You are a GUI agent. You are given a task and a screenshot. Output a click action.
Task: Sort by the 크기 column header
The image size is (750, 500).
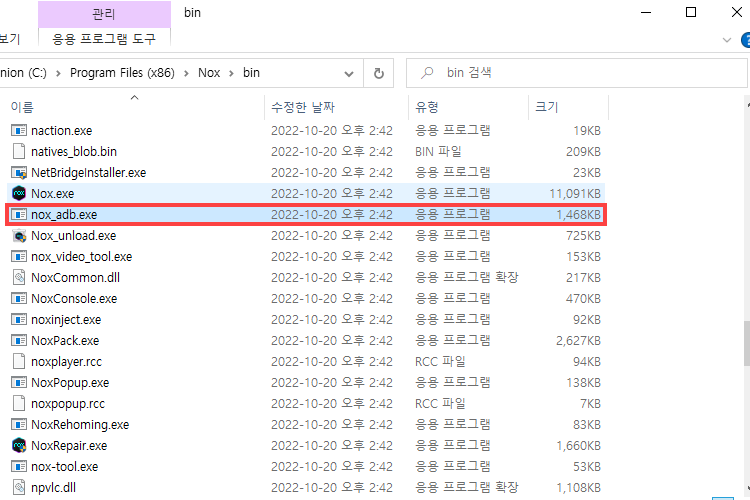coord(568,107)
